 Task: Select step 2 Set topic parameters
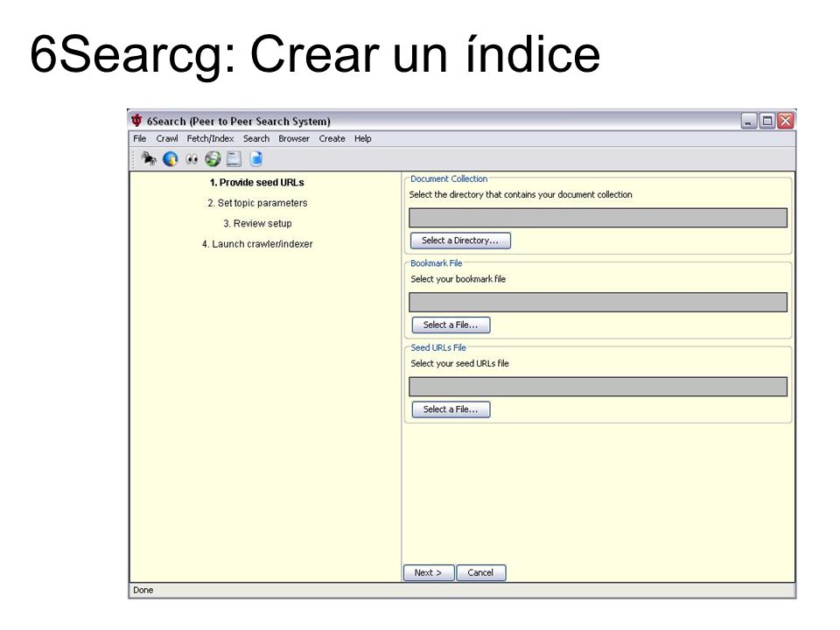[x=257, y=203]
